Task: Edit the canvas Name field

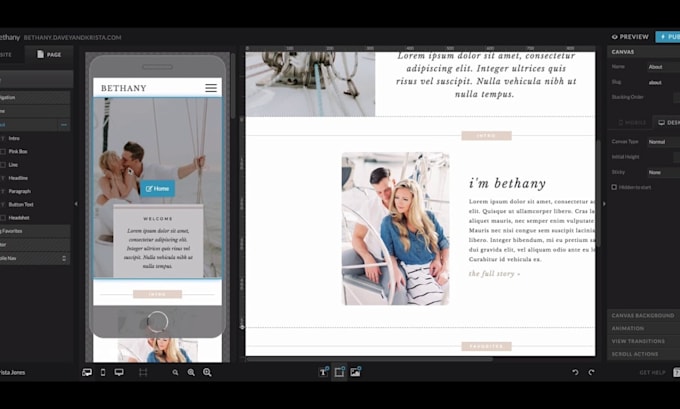Action: click(x=664, y=67)
